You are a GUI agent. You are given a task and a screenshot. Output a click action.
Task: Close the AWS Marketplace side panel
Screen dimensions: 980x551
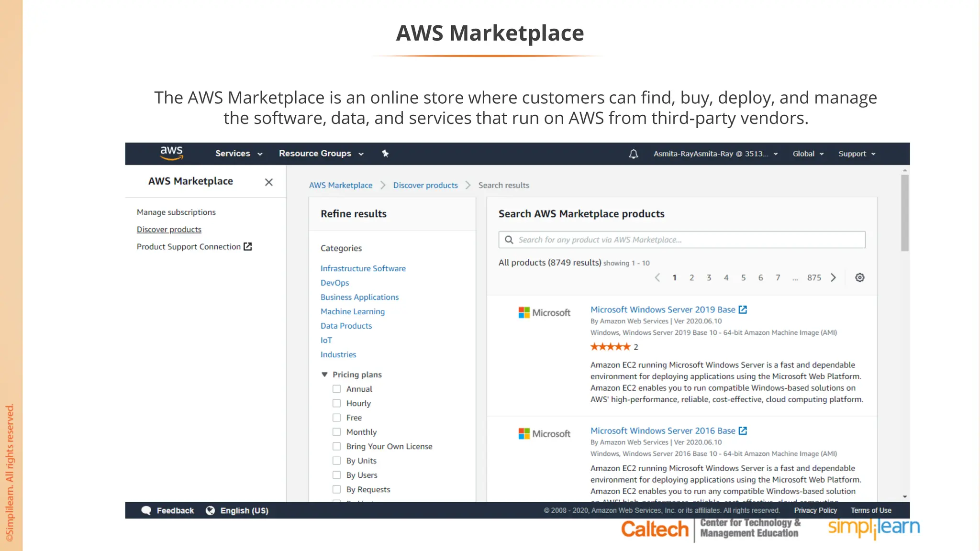click(x=269, y=182)
